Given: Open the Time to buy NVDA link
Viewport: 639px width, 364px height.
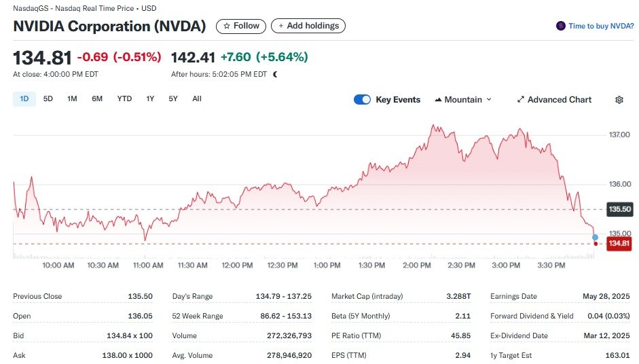Looking at the screenshot, I should coord(601,26).
